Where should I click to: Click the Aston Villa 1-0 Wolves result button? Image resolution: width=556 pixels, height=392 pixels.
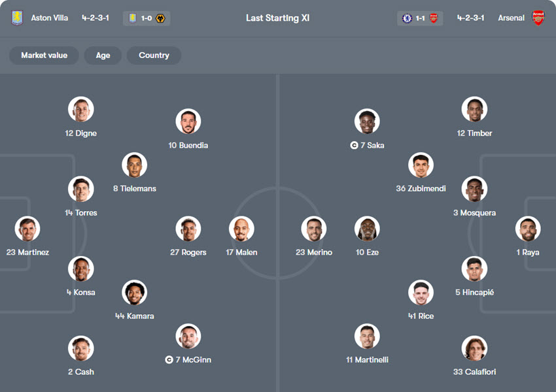pos(147,18)
